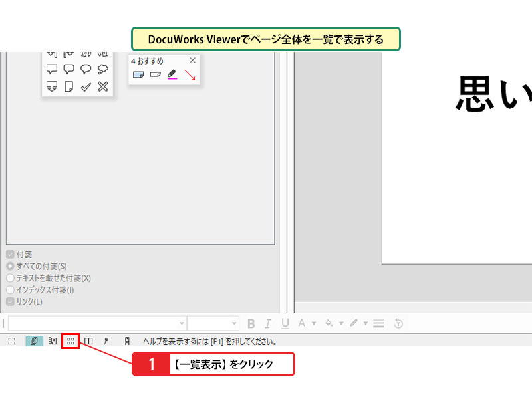
Task: Click the pen line color icon
Action: 354,323
